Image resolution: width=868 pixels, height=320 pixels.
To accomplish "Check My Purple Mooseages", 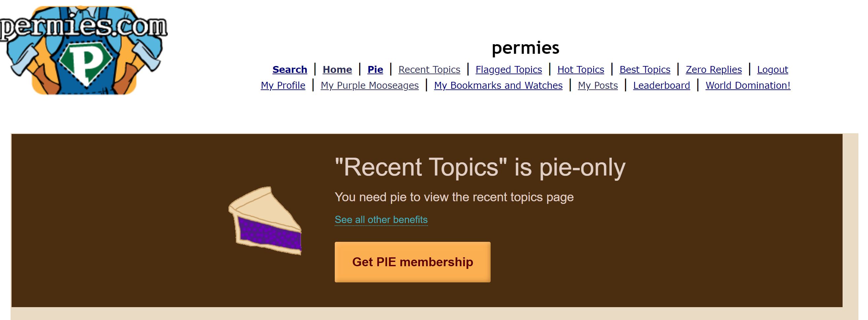I will pos(370,85).
